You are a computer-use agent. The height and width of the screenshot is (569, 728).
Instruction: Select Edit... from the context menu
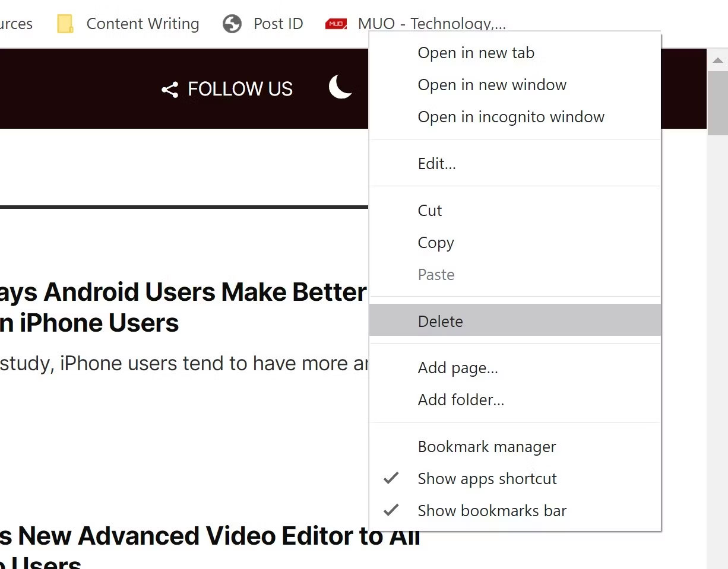pyautogui.click(x=515, y=164)
